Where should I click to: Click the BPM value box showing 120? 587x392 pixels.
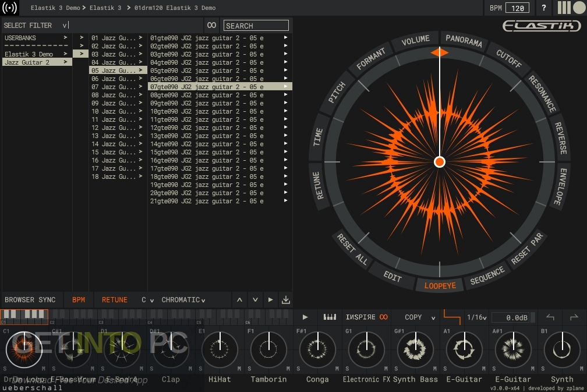tap(517, 8)
